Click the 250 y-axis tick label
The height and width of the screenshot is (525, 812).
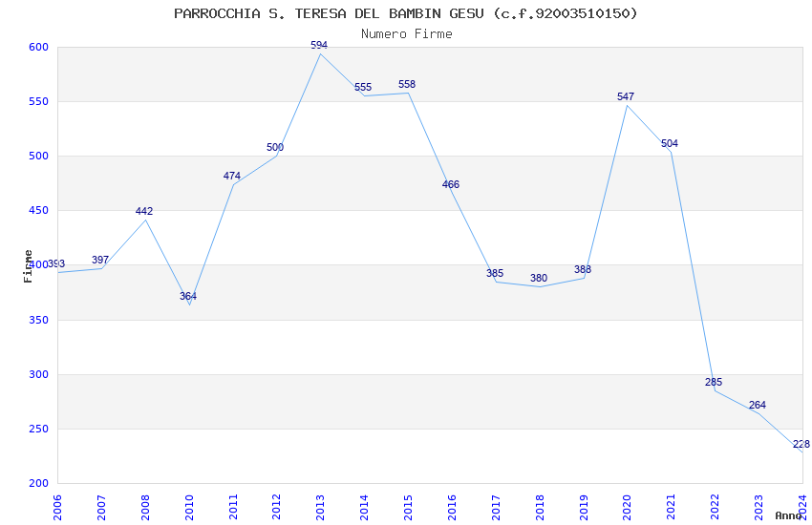pos(38,429)
